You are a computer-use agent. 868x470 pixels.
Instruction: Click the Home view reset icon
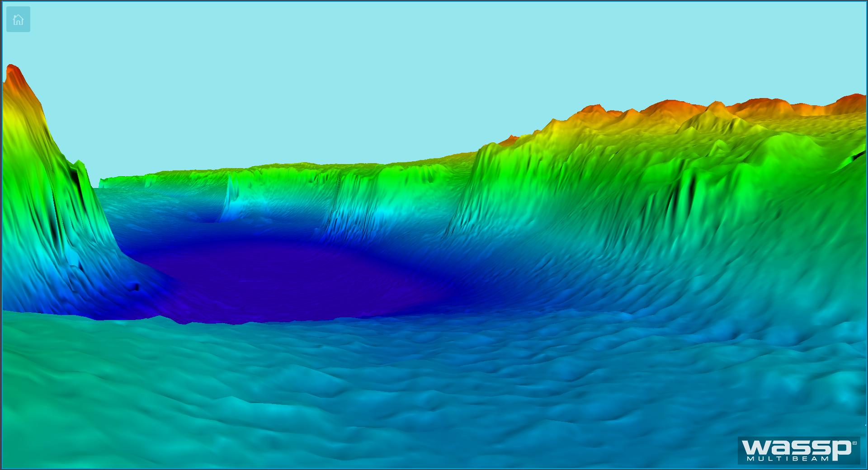(x=18, y=19)
